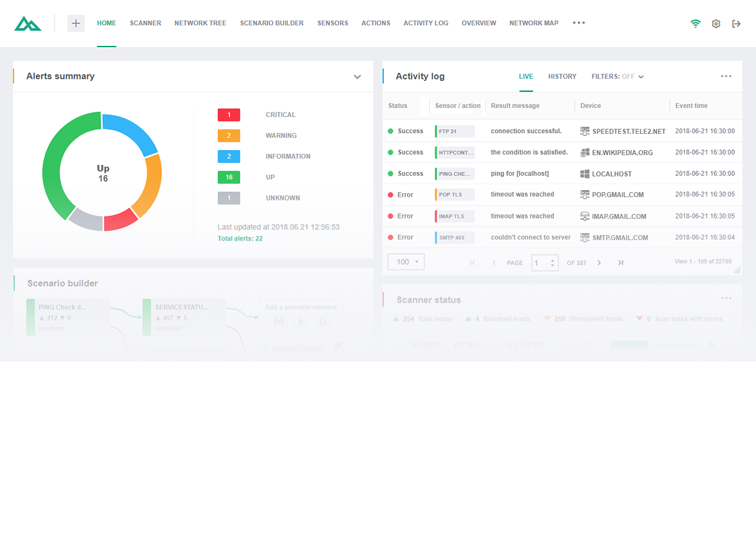The height and width of the screenshot is (536, 756).
Task: Open the NETWORK MAP tab
Action: (534, 23)
